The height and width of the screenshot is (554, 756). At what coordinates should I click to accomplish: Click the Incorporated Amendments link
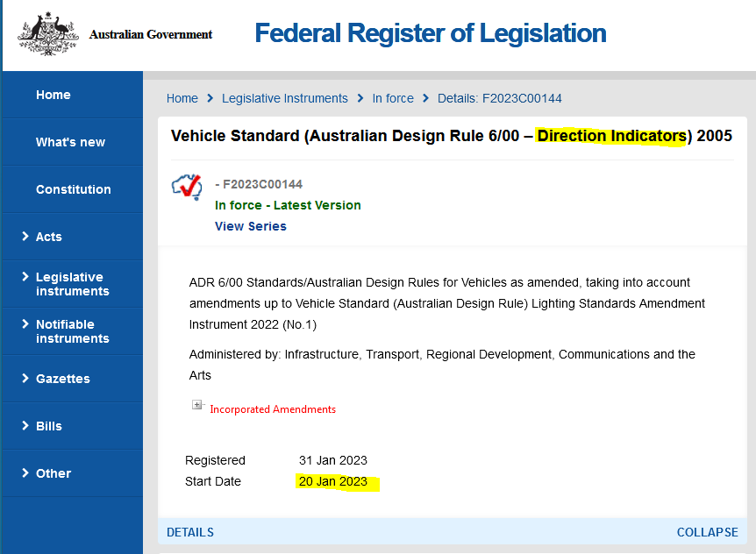(273, 409)
